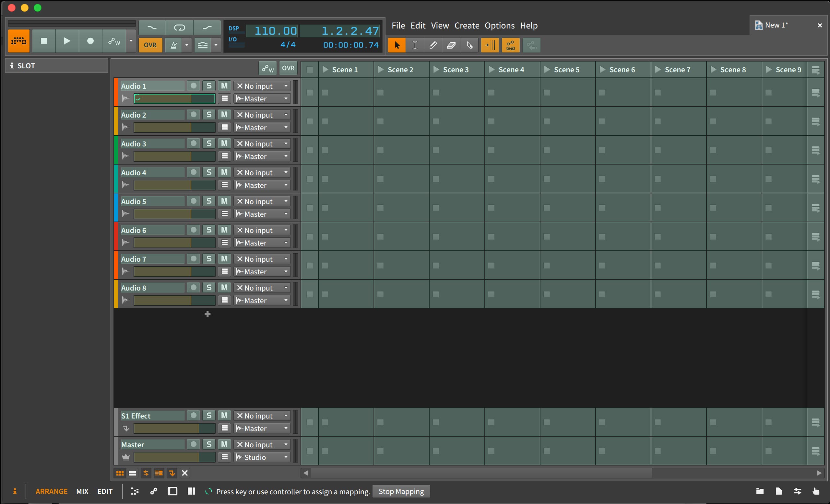Open S1 Effect Master output dropdown
This screenshot has height=504, width=830.
point(262,428)
